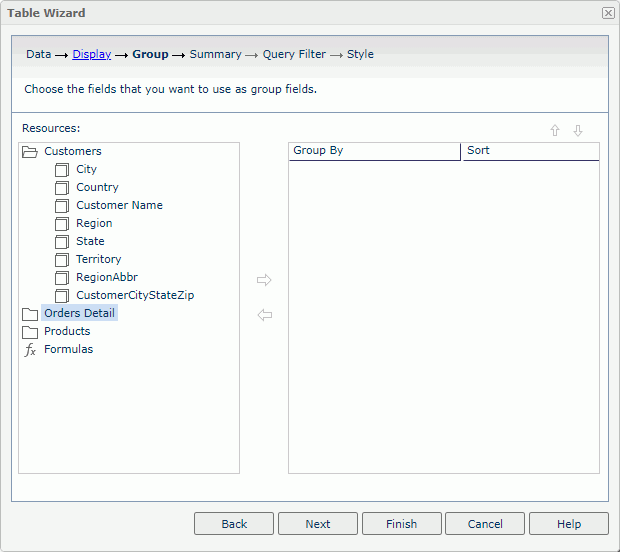Select the City field

[x=86, y=169]
